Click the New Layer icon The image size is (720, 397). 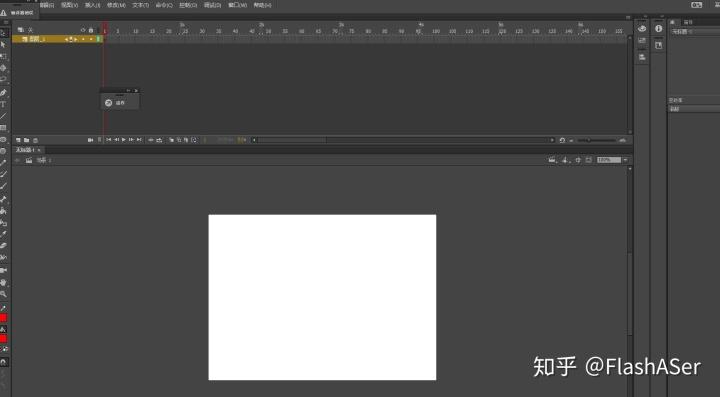(18, 140)
